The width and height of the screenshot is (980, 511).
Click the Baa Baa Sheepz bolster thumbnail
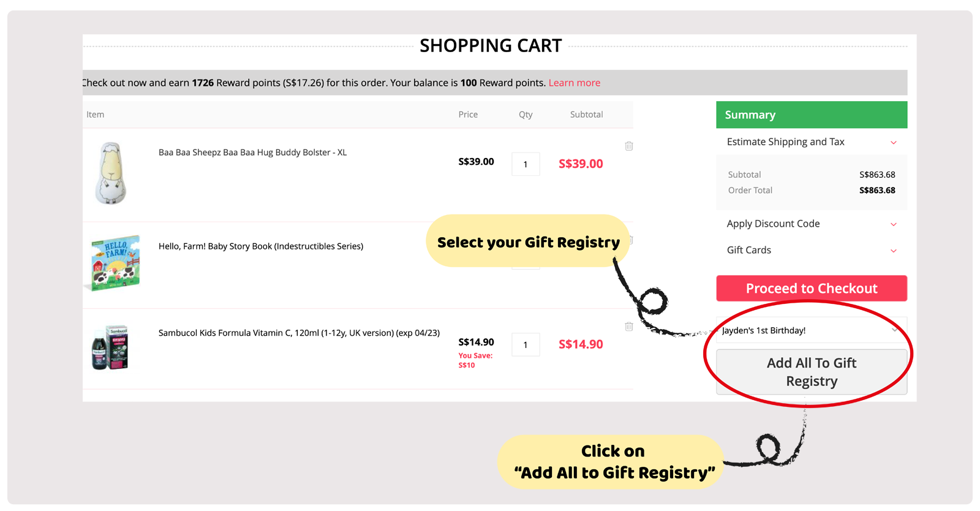click(x=111, y=173)
